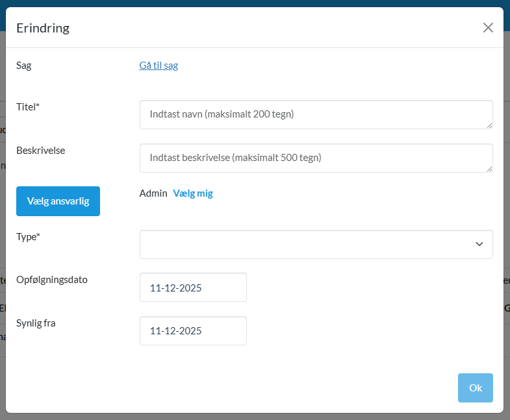Viewport: 510px width, 420px height.
Task: Click the chevron arrow in Type dropdown
Action: point(479,244)
